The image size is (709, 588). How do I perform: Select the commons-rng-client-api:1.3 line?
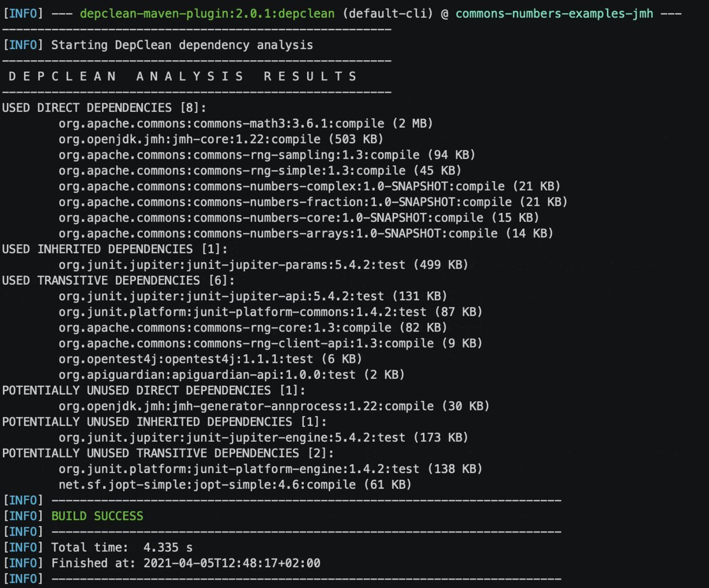[x=271, y=343]
